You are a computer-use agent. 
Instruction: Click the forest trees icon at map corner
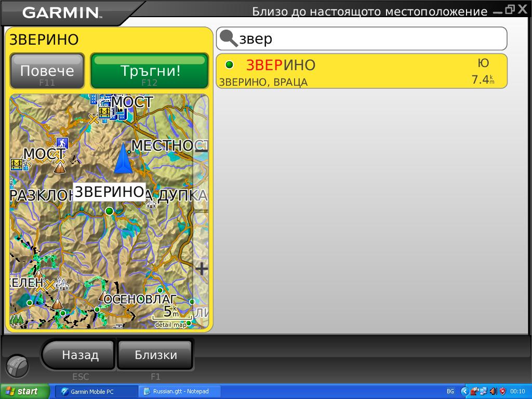click(17, 318)
